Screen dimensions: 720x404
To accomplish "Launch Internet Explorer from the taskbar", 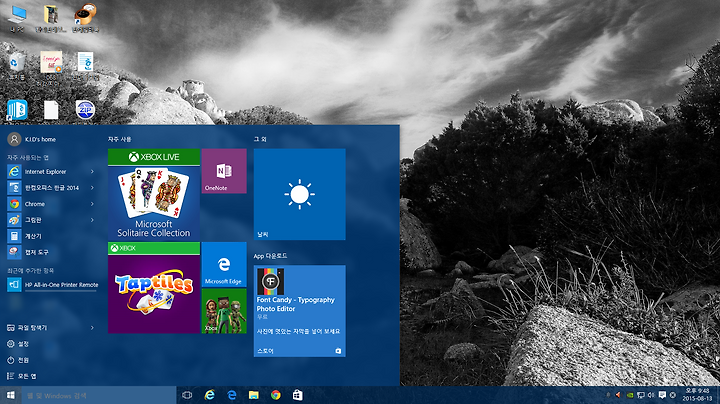I will coord(209,395).
